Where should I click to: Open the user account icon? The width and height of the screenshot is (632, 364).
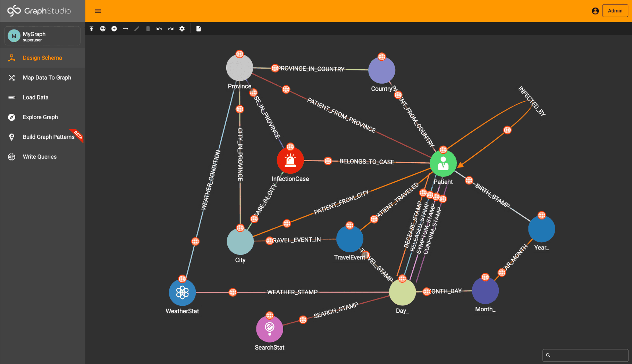pos(595,11)
